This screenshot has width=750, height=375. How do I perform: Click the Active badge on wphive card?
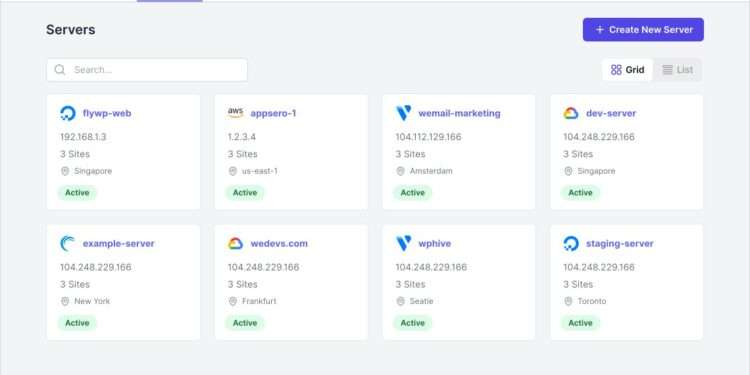point(412,323)
